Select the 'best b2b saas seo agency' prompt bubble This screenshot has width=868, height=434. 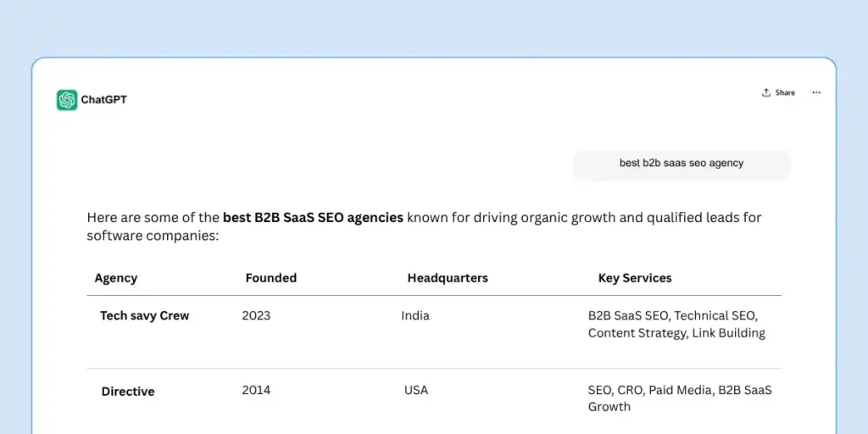point(681,164)
